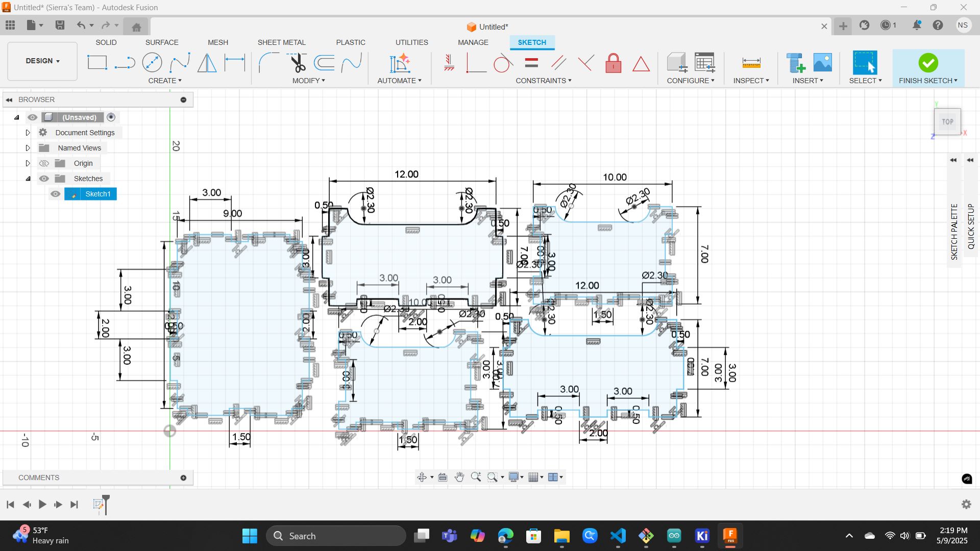Select the Line sketch tool
This screenshot has width=980, height=551.
point(125,63)
